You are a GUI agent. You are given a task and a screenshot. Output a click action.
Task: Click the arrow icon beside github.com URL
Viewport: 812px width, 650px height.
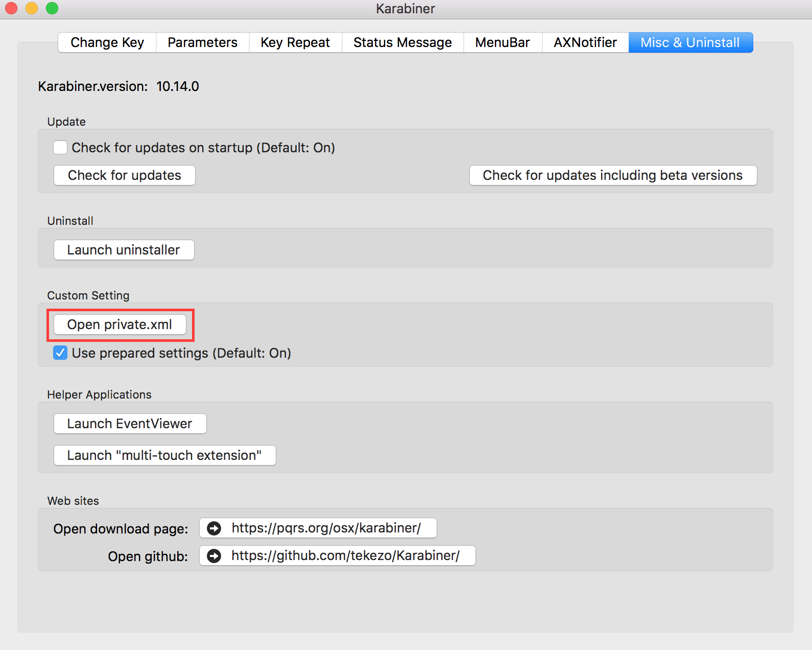214,555
